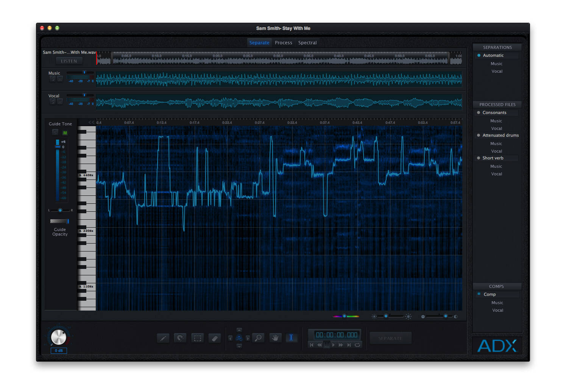
Task: Click the ADX logo
Action: click(x=497, y=346)
